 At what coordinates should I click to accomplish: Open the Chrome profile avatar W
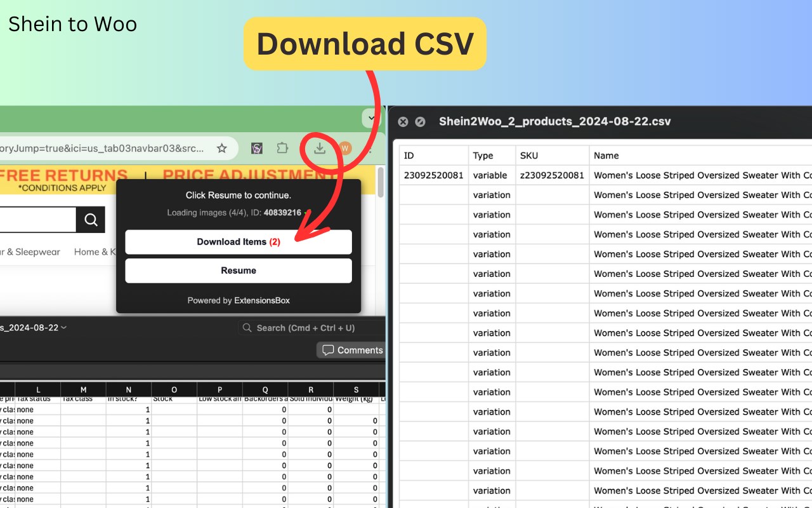coord(344,148)
